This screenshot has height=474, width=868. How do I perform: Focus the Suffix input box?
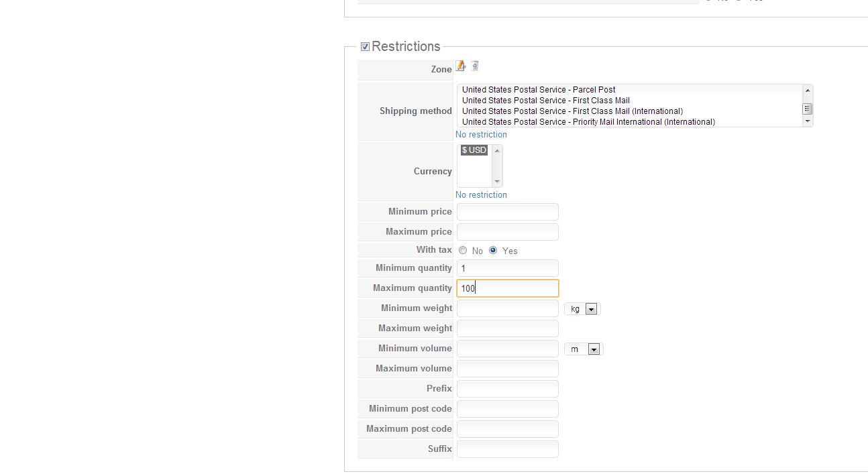tap(507, 449)
